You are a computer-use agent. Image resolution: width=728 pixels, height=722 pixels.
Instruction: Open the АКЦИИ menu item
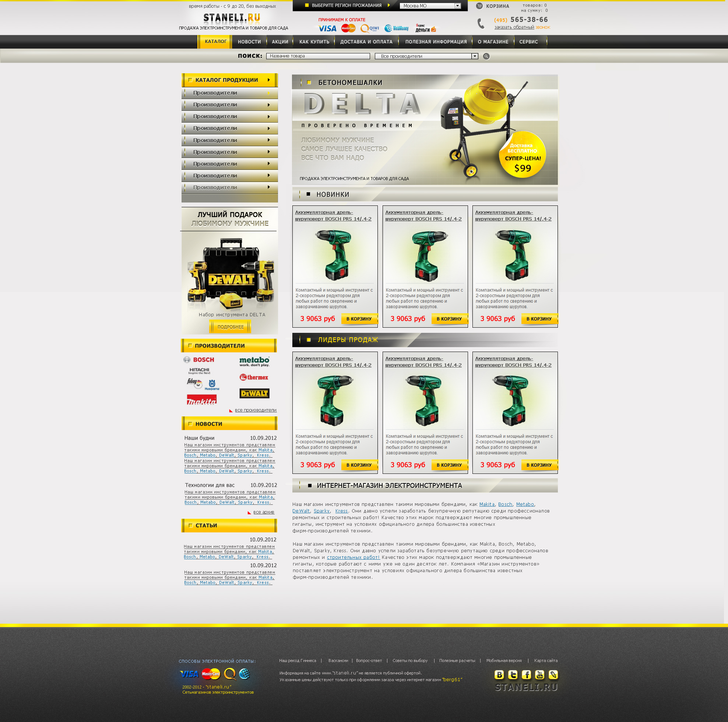280,42
